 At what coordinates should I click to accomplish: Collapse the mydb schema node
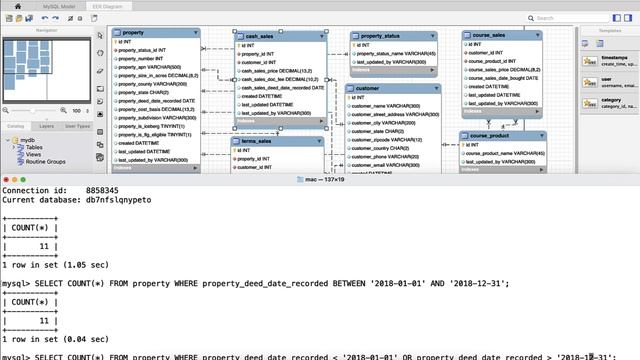coord(7,140)
